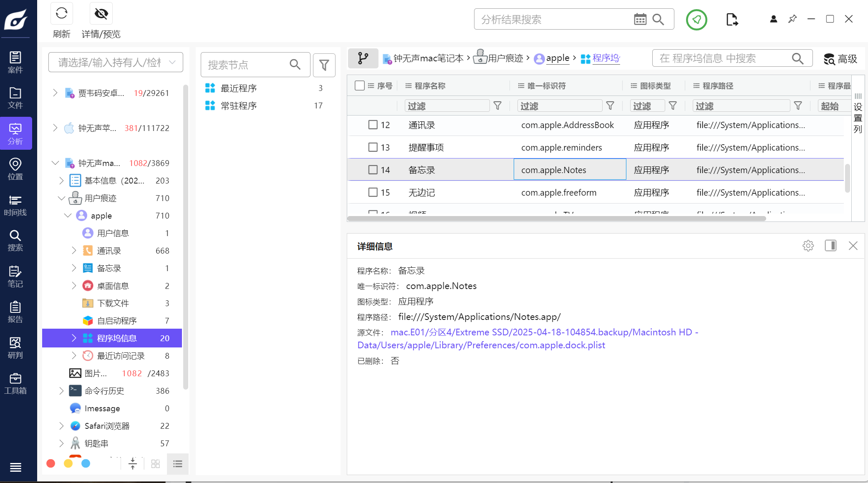
Task: Click the branch tree icon in breadcrumb bar
Action: [x=363, y=58]
